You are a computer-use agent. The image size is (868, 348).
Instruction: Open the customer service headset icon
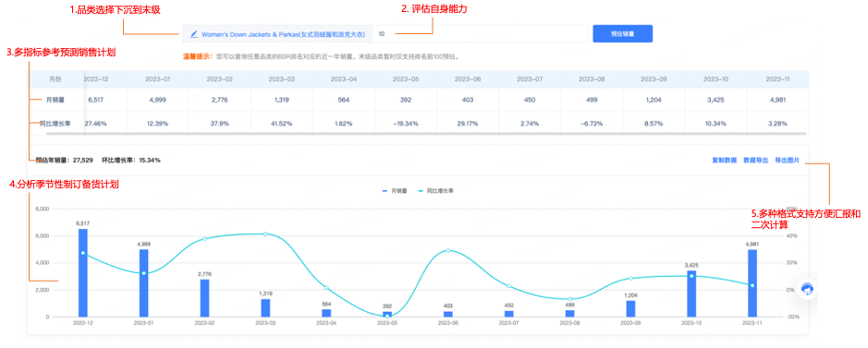pyautogui.click(x=808, y=289)
